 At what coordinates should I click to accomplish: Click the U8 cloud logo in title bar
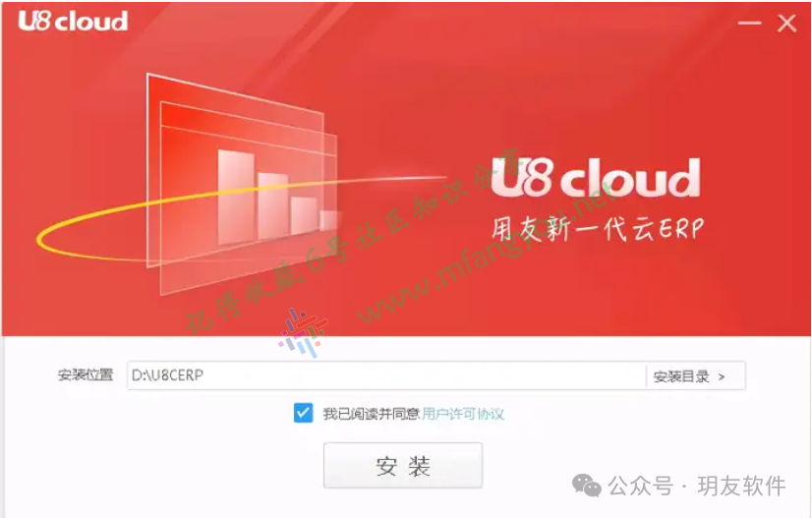coord(73,21)
